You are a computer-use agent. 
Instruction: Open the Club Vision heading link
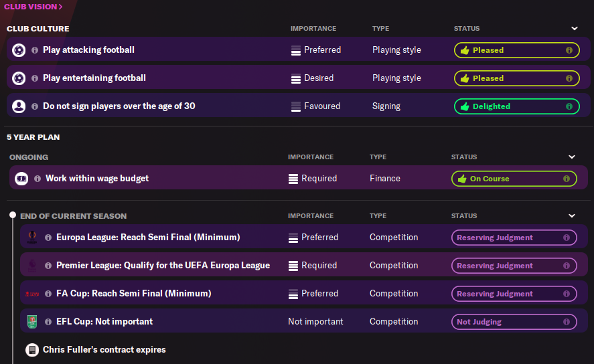coord(33,7)
